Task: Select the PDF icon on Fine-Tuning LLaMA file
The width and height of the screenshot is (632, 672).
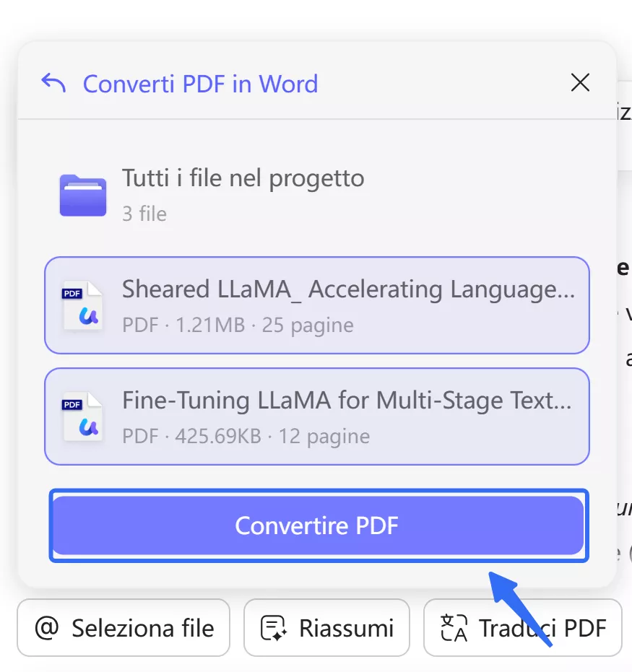Action: pyautogui.click(x=82, y=416)
